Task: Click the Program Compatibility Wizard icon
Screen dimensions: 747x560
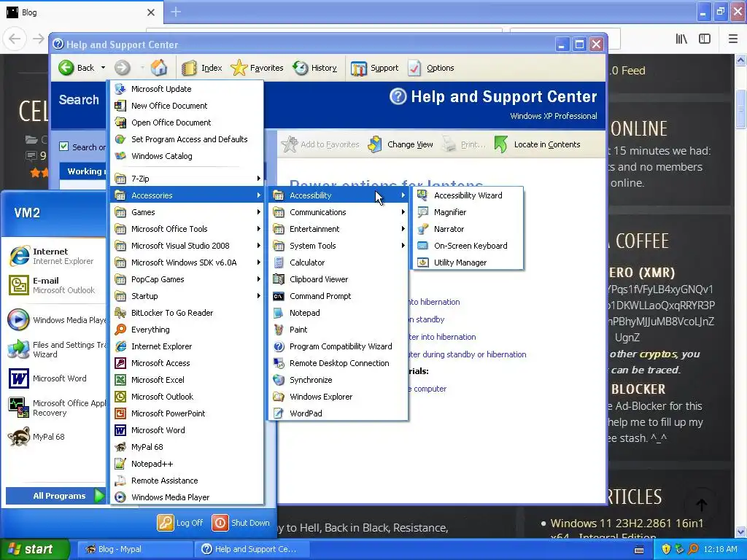Action: coord(279,346)
